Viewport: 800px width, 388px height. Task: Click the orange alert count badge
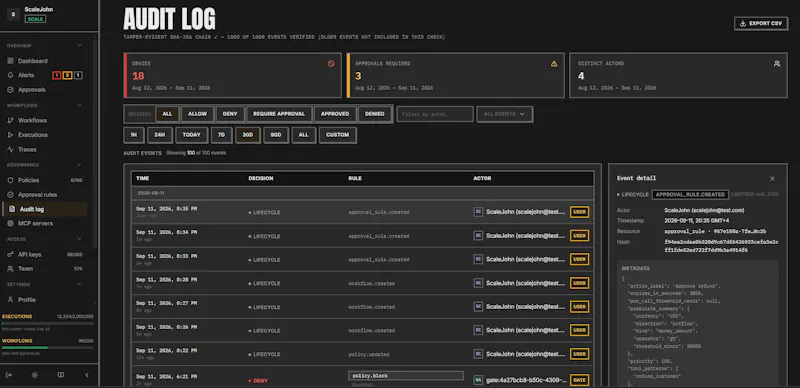click(67, 76)
